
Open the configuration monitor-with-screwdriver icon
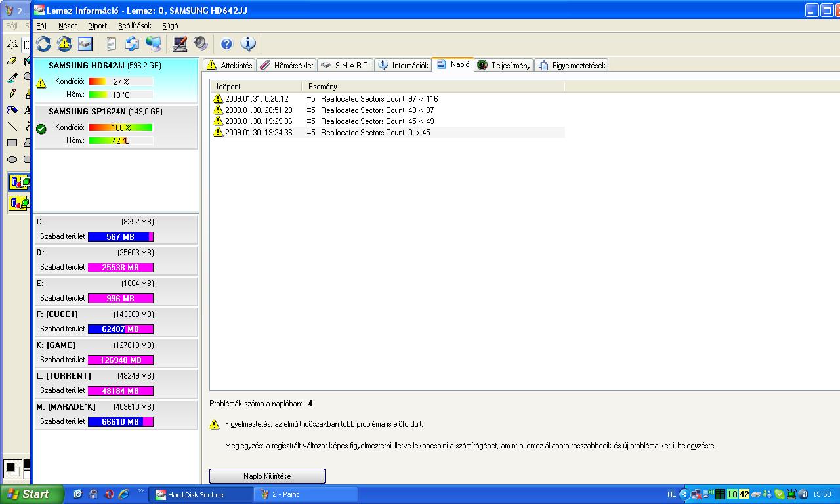pyautogui.click(x=180, y=44)
